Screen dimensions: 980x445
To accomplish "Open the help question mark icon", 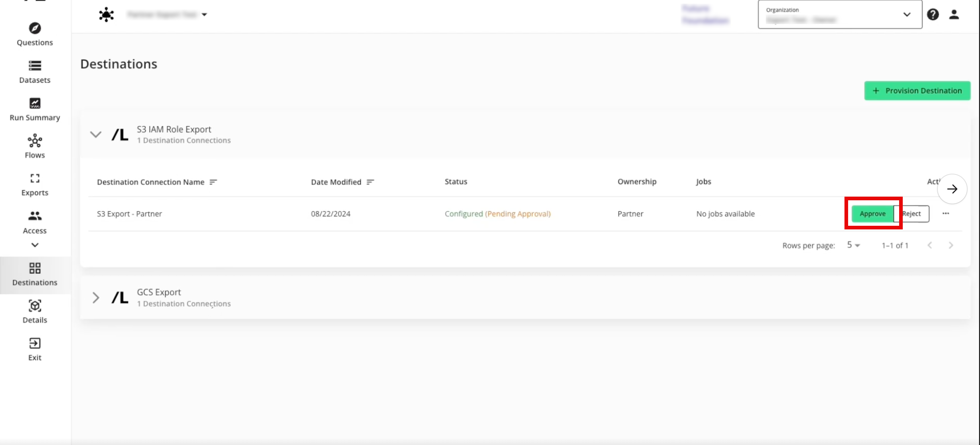I will click(932, 15).
